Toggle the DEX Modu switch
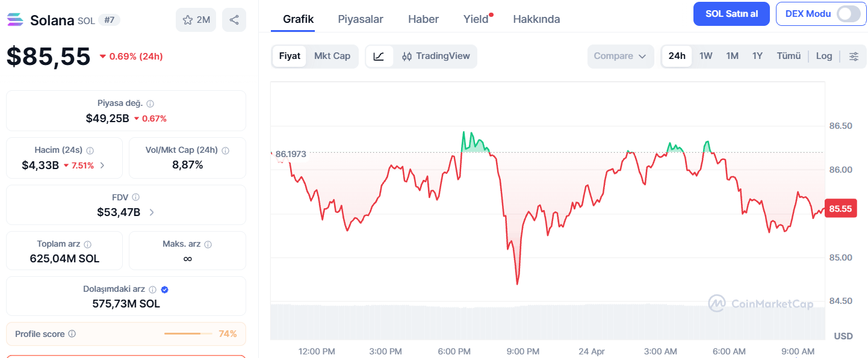 coord(849,14)
